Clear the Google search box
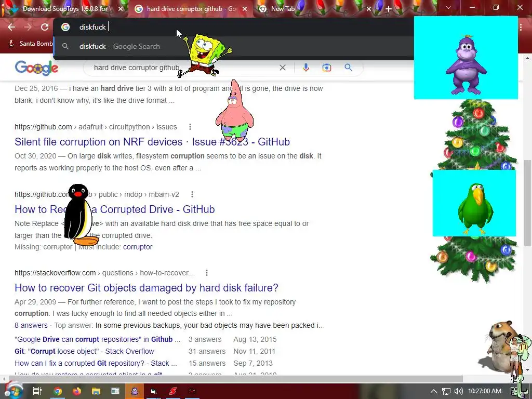Image resolution: width=532 pixels, height=399 pixels. pyautogui.click(x=282, y=68)
